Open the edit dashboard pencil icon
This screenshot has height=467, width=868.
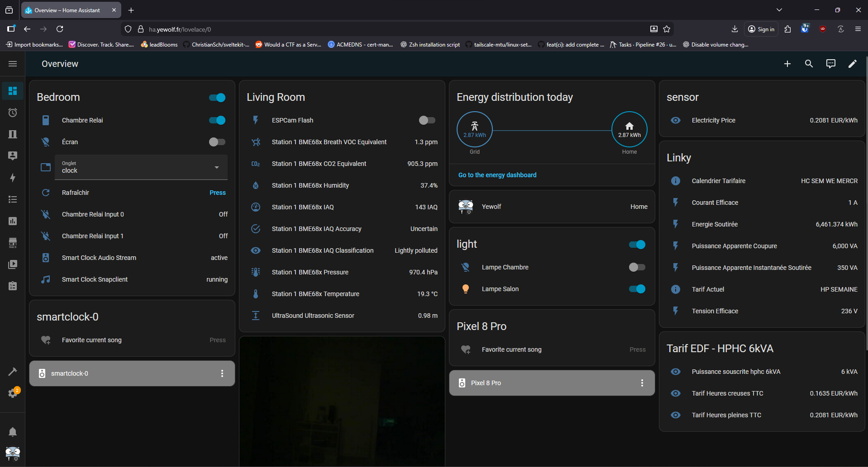(x=853, y=64)
